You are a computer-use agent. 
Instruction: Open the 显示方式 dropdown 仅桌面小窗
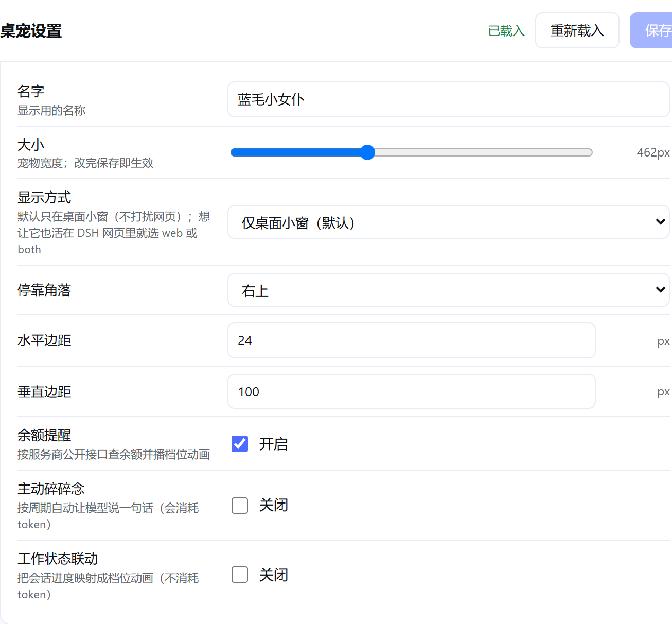[448, 222]
